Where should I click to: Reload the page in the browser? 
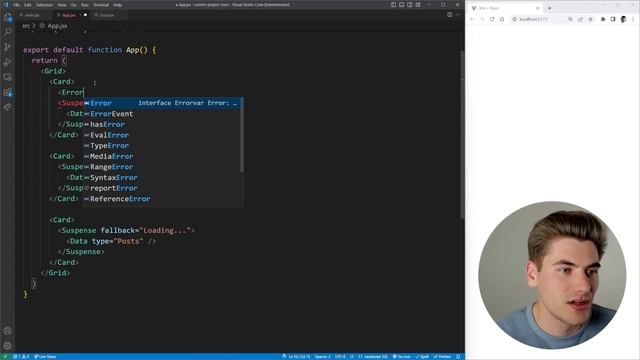pyautogui.click(x=492, y=19)
